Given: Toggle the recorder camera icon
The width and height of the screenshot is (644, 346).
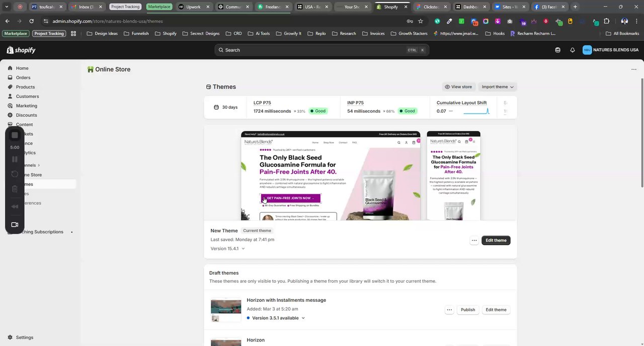Looking at the screenshot, I should (15, 225).
